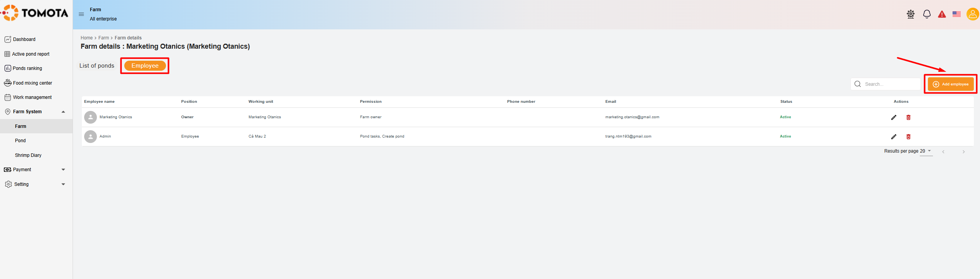This screenshot has height=279, width=980.
Task: Delete the Marketing Otanics employee
Action: [x=909, y=117]
